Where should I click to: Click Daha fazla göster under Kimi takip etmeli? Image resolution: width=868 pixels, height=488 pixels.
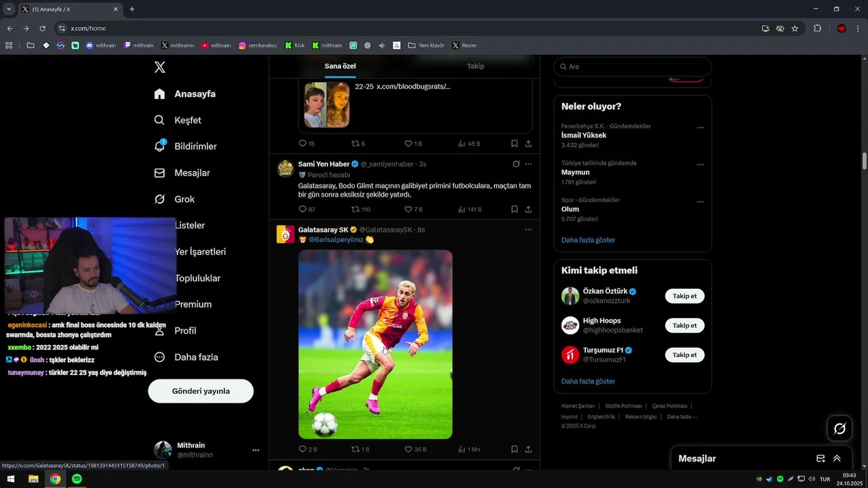(588, 382)
